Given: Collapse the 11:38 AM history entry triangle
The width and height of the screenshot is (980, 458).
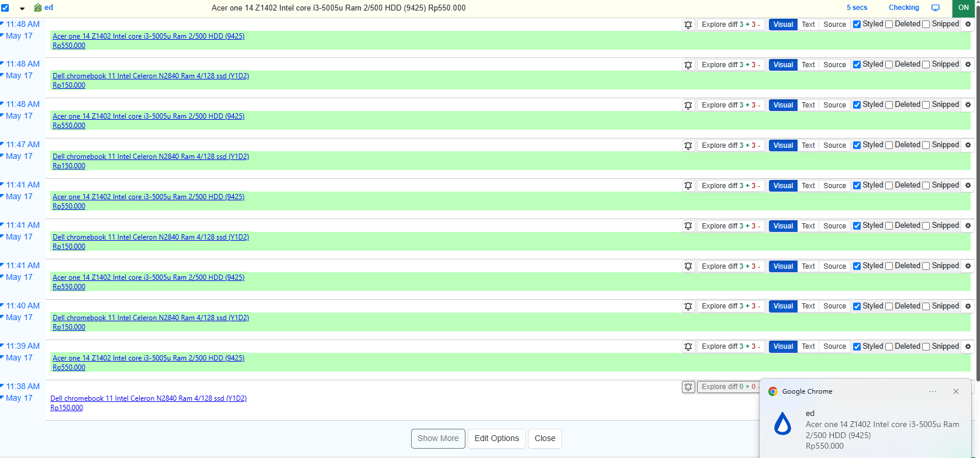Looking at the screenshot, I should click(2, 385).
